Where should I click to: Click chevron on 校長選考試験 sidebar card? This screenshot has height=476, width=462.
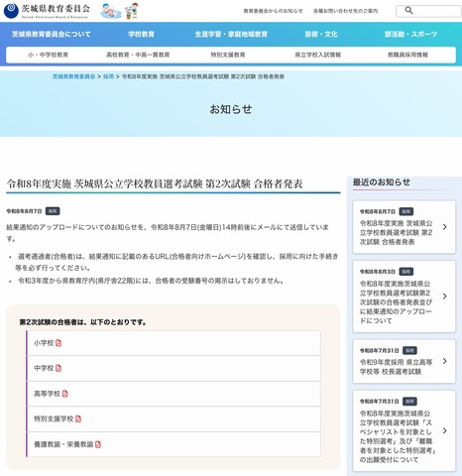coord(445,361)
